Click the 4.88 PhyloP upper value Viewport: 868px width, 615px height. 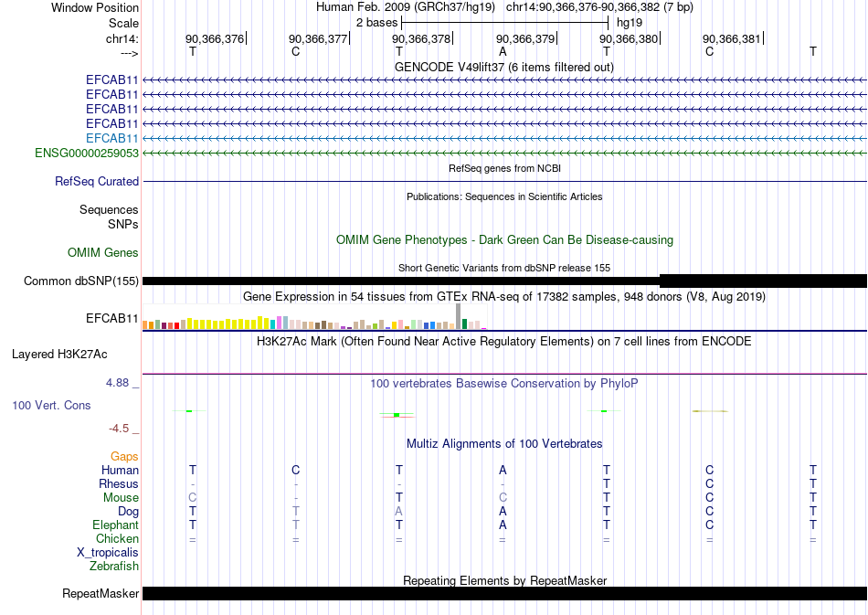[117, 383]
